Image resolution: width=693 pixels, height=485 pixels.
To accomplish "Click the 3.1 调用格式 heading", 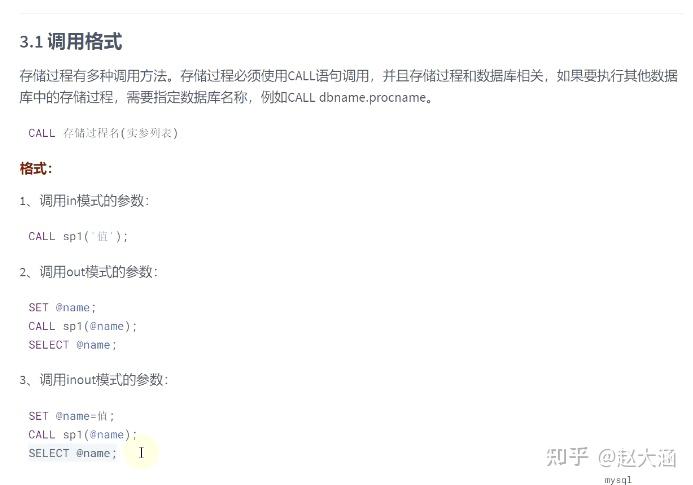I will click(x=70, y=42).
